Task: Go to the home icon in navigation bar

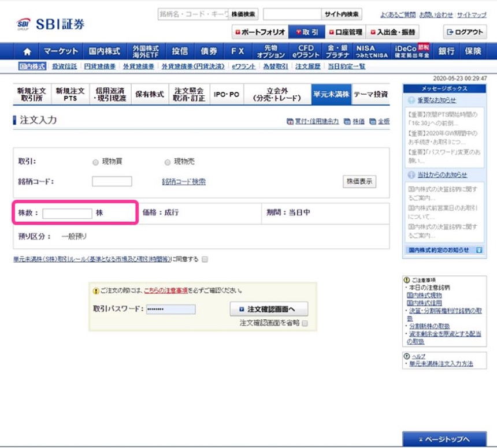Action: pyautogui.click(x=27, y=51)
